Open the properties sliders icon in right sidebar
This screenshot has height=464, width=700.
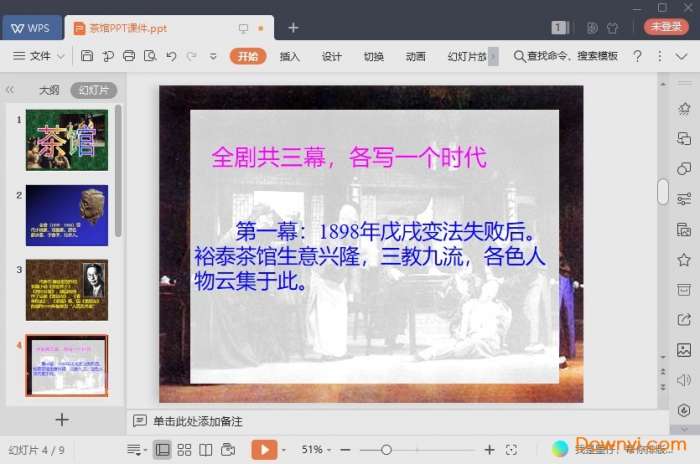tap(684, 199)
